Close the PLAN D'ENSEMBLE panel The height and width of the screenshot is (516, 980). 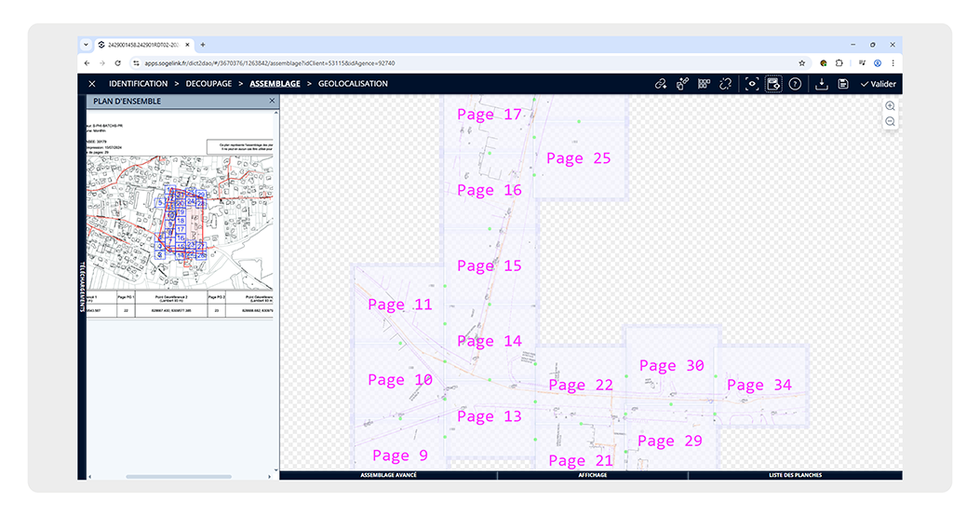coord(272,101)
